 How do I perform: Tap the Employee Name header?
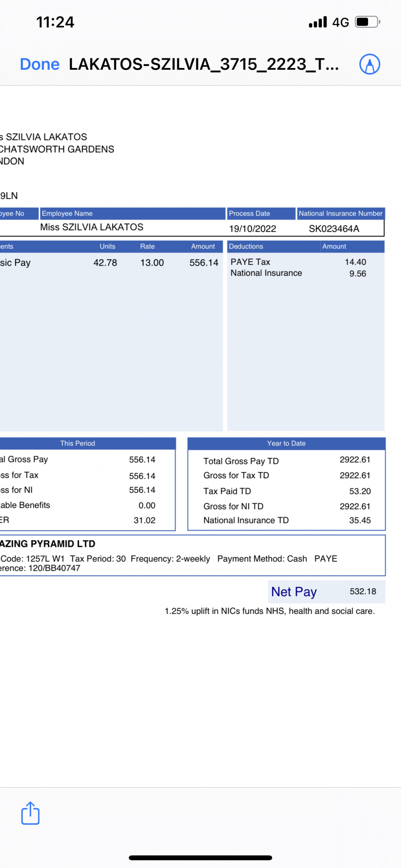pos(67,213)
